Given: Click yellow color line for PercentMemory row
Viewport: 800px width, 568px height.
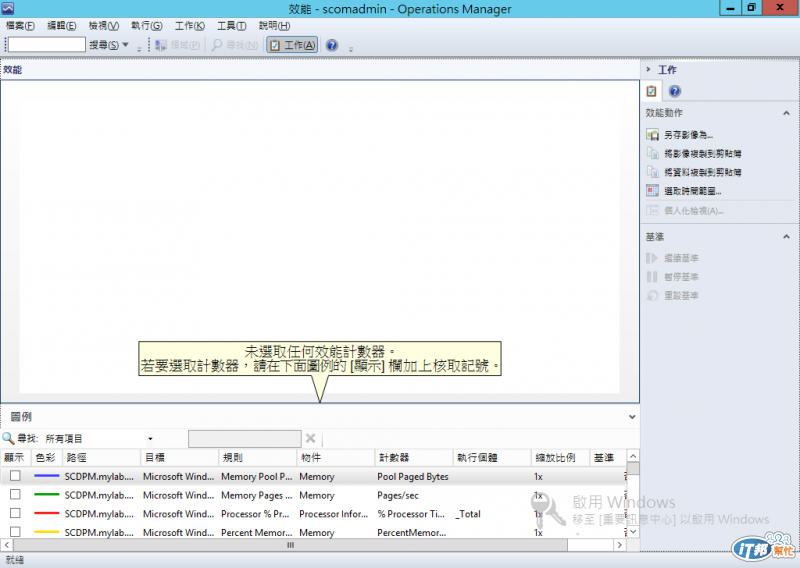Looking at the screenshot, I should tap(47, 532).
